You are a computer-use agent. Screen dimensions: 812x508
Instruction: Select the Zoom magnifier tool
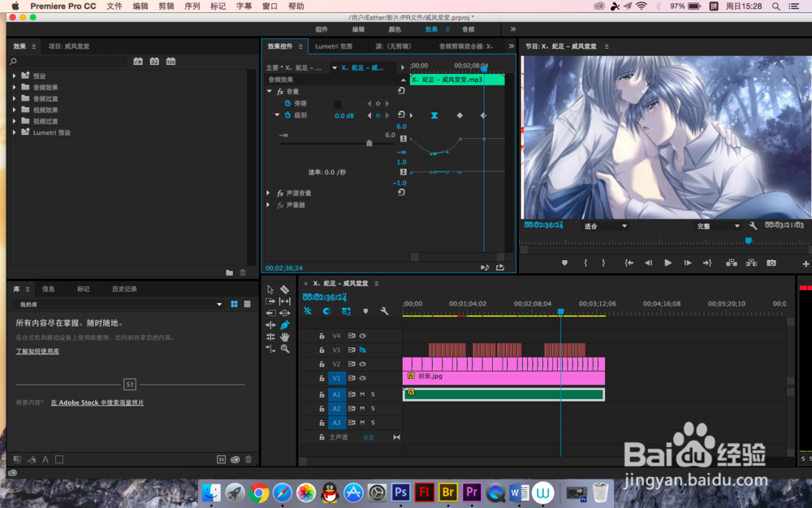click(285, 349)
